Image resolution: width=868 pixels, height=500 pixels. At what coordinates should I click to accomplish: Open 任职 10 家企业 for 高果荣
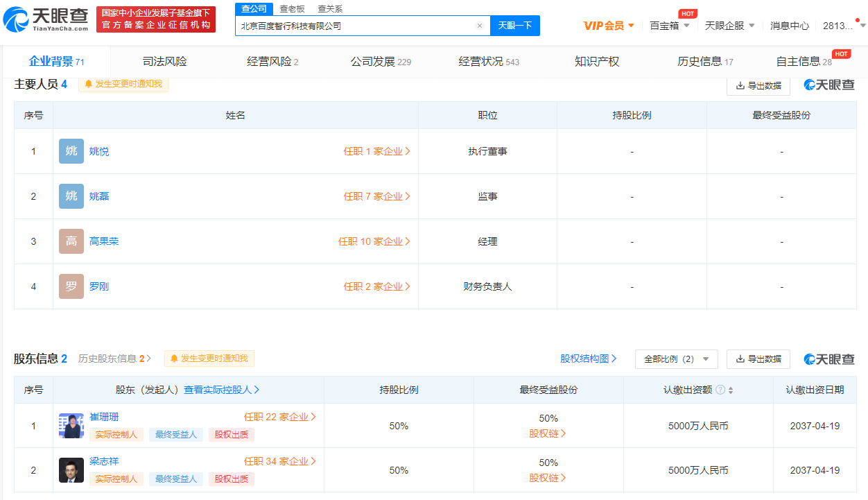click(374, 241)
